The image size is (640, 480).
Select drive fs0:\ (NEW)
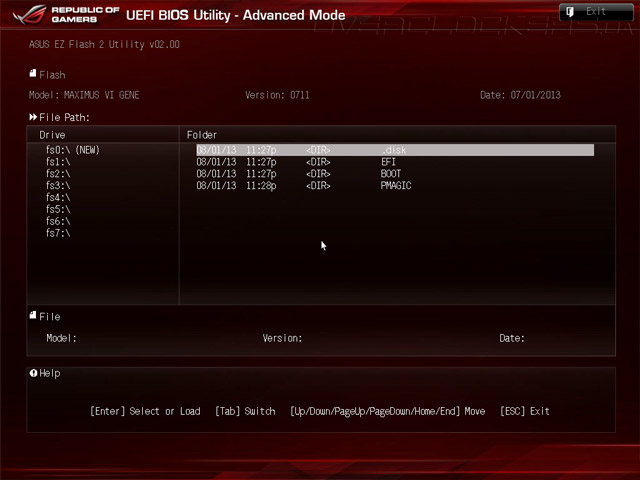[73, 150]
